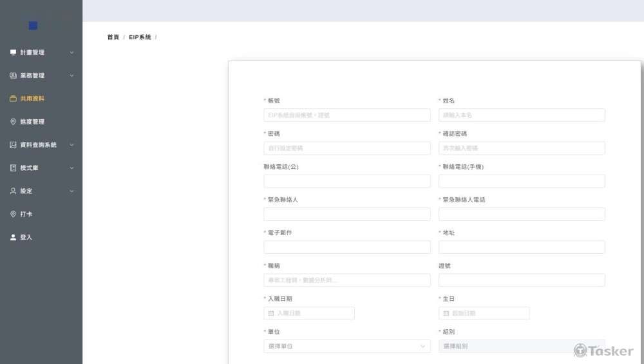
Task: Open the 選擇單位 dropdown
Action: 346,347
